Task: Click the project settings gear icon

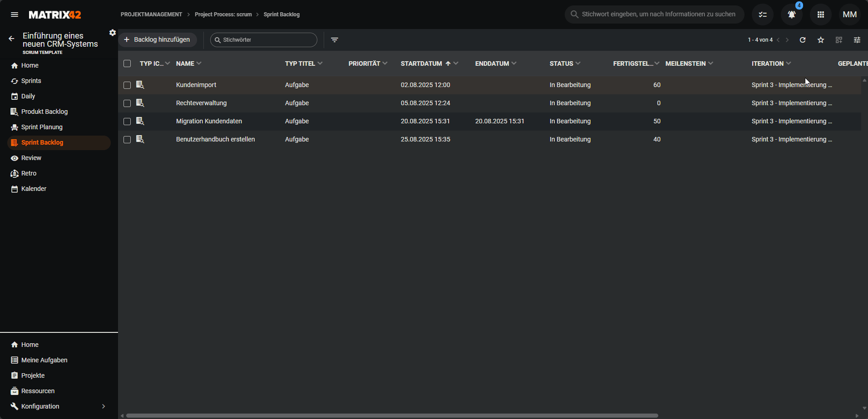Action: click(113, 33)
